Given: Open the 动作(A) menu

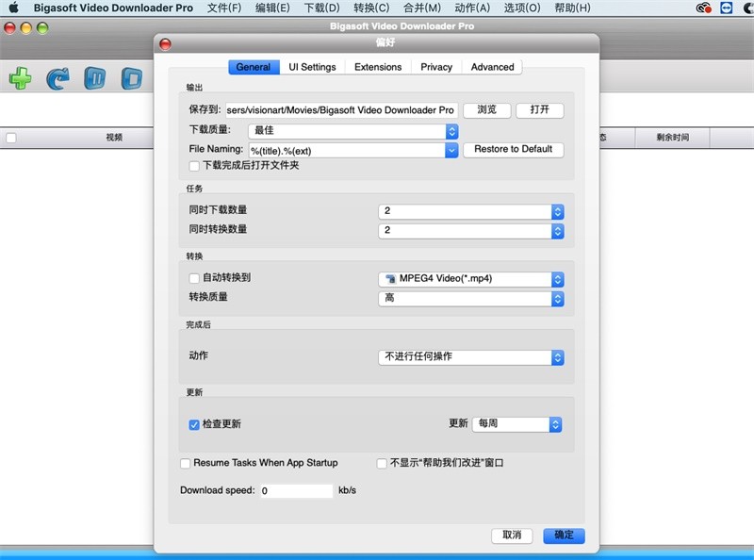Looking at the screenshot, I should (x=472, y=8).
